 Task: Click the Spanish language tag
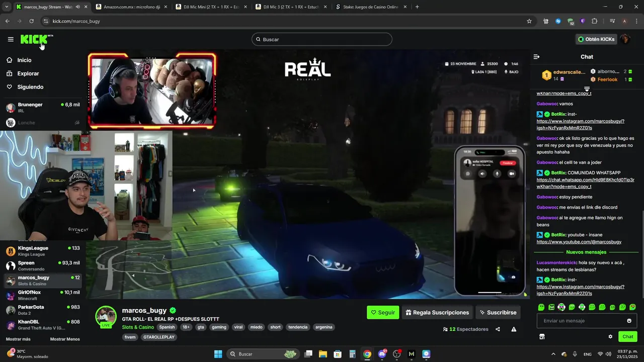tap(167, 327)
